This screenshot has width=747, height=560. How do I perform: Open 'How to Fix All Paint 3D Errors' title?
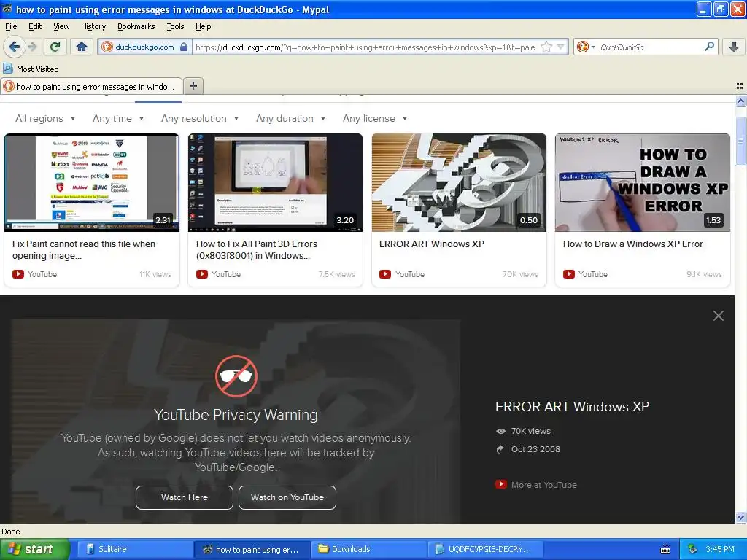click(x=257, y=249)
